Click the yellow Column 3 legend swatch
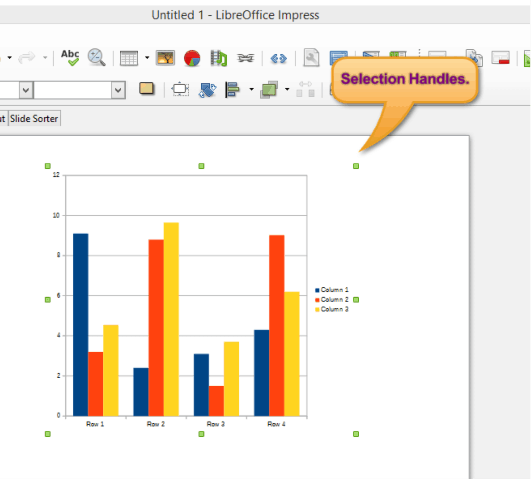The image size is (532, 479). (x=317, y=309)
